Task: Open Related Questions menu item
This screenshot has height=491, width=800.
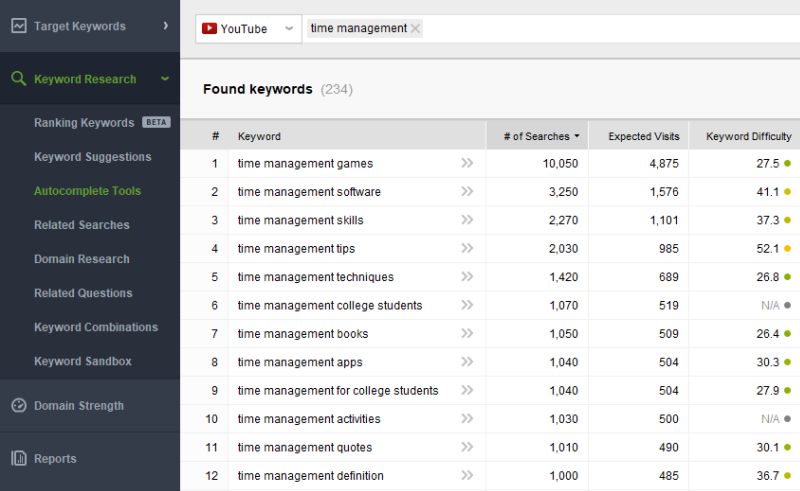Action: coord(83,293)
